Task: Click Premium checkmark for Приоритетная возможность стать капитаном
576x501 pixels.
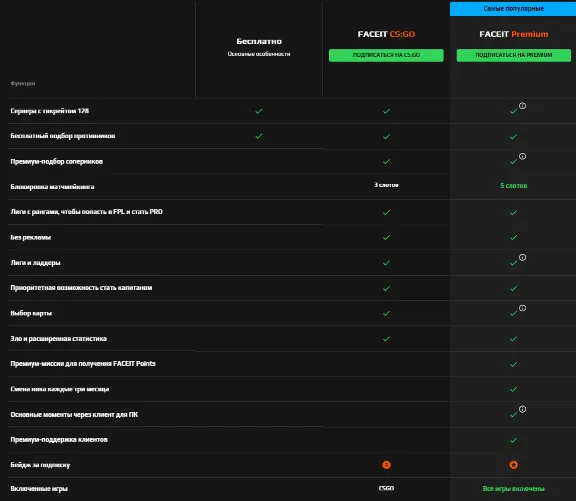Action: pyautogui.click(x=514, y=288)
